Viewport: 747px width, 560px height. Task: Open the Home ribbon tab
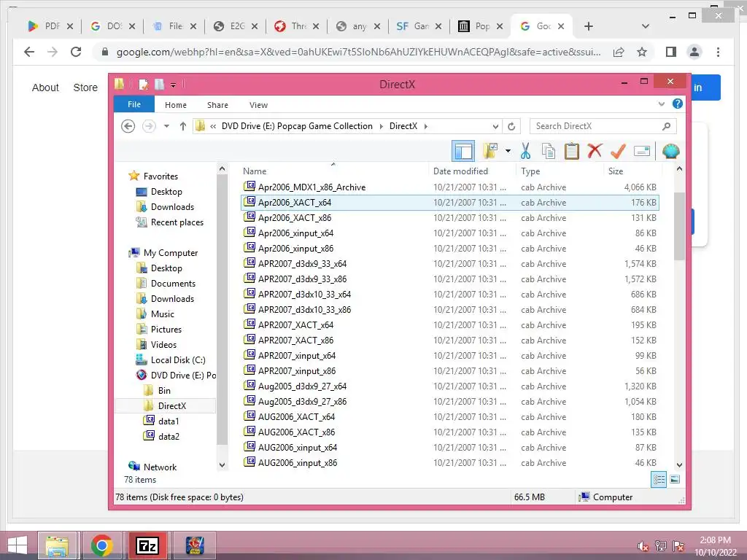point(176,105)
